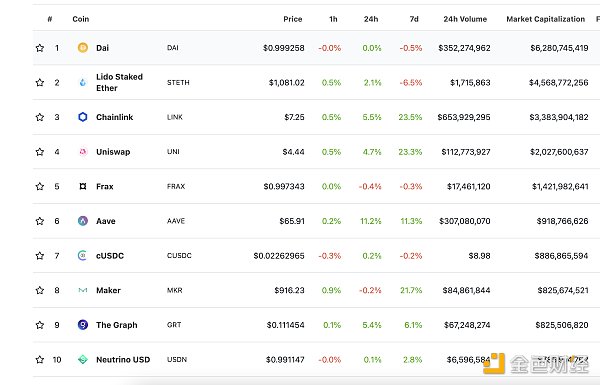The image size is (600, 385).
Task: Open the Uniswap coin page link
Action: [113, 152]
